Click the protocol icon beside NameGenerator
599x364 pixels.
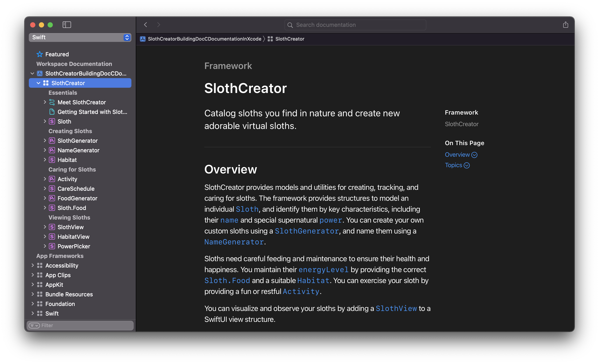coord(52,150)
